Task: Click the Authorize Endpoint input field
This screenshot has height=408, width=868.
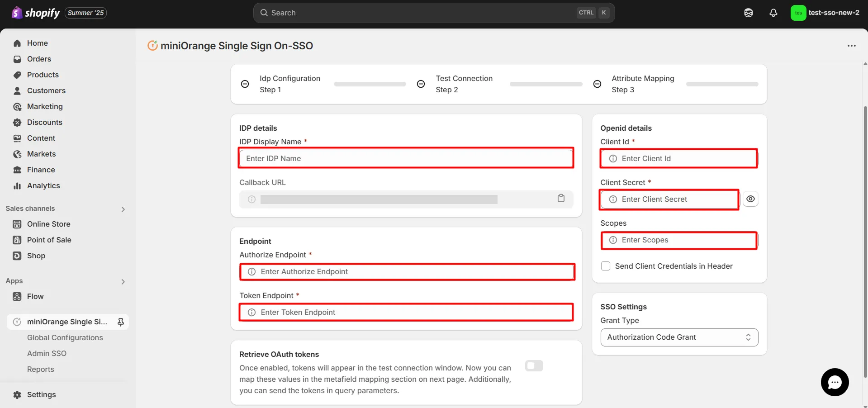Action: [407, 272]
